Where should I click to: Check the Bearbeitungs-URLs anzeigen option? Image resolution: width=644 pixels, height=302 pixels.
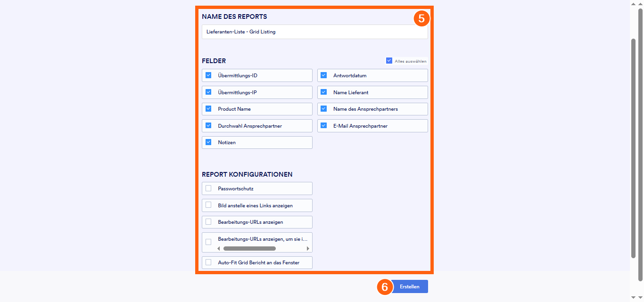click(208, 222)
